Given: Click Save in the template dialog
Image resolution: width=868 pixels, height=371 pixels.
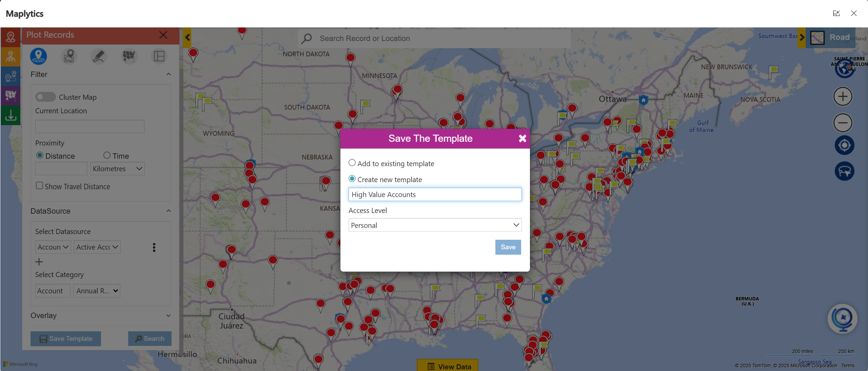Looking at the screenshot, I should [508, 247].
